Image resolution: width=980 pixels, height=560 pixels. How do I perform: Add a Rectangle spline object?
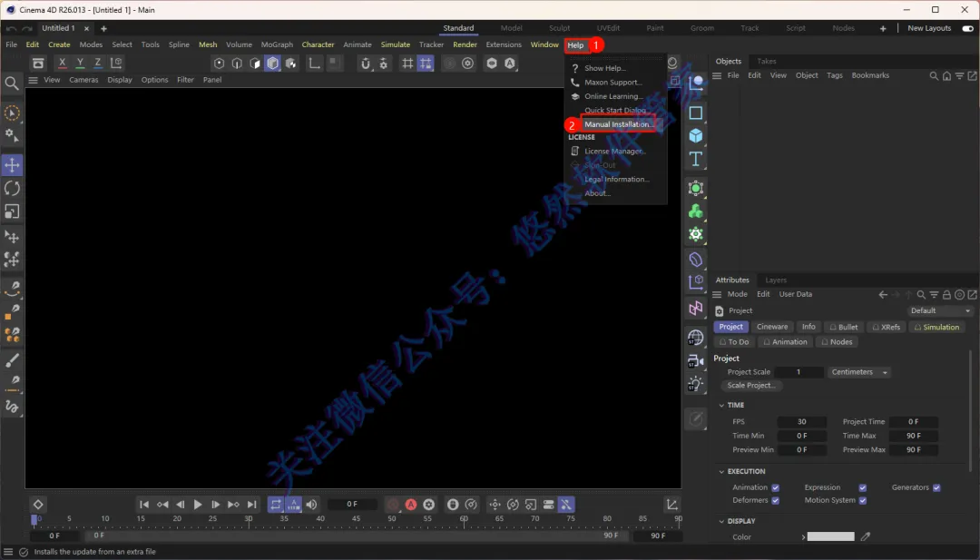click(x=696, y=113)
